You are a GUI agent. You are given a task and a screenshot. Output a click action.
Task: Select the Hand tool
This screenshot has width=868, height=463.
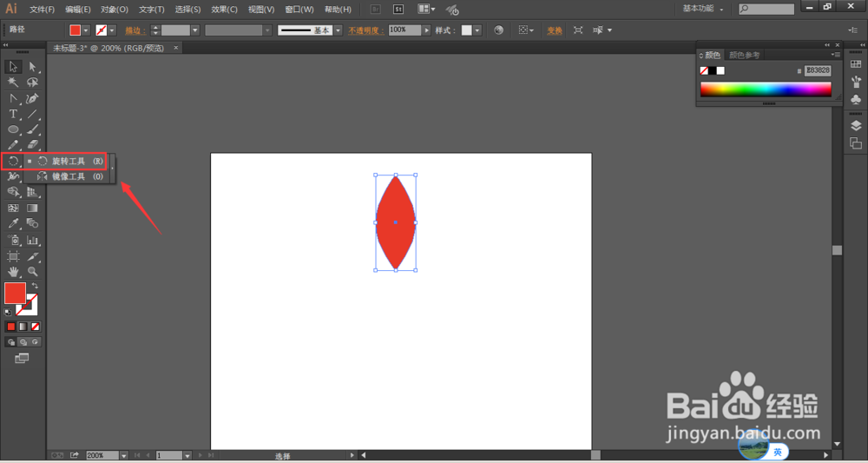tap(13, 272)
